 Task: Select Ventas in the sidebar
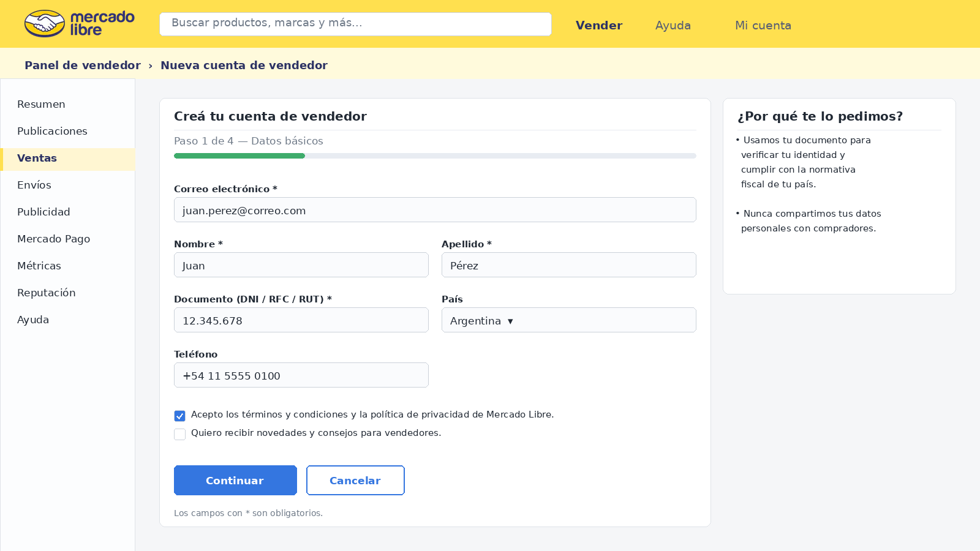pyautogui.click(x=67, y=158)
